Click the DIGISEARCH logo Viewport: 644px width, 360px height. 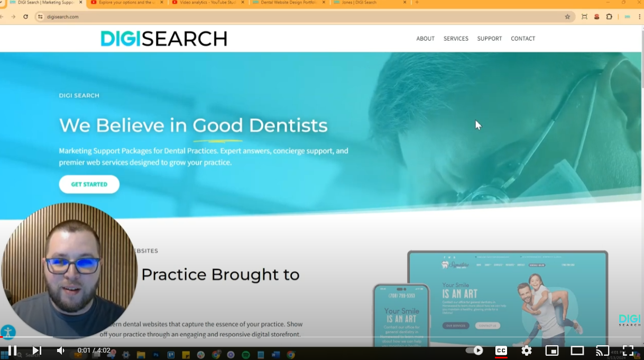164,39
